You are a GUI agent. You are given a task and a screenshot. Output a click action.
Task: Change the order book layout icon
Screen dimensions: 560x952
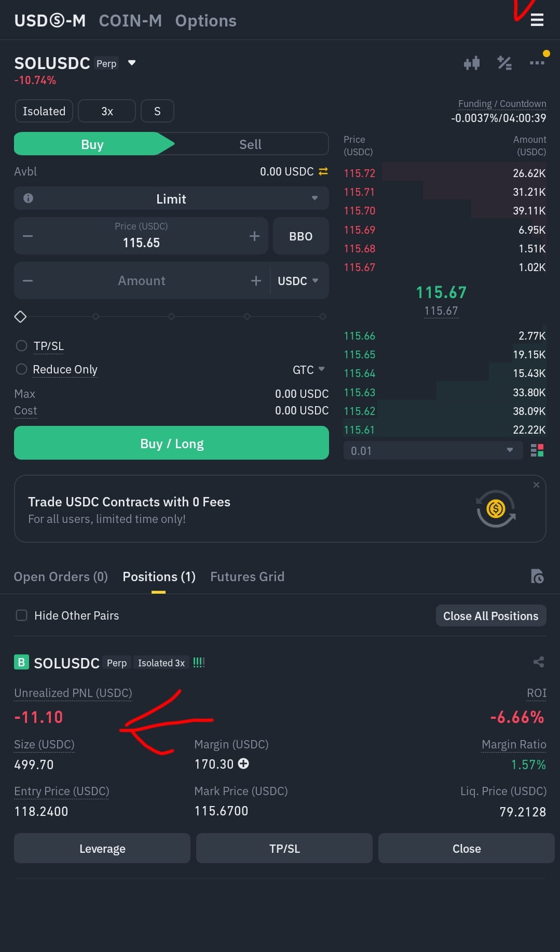(537, 450)
